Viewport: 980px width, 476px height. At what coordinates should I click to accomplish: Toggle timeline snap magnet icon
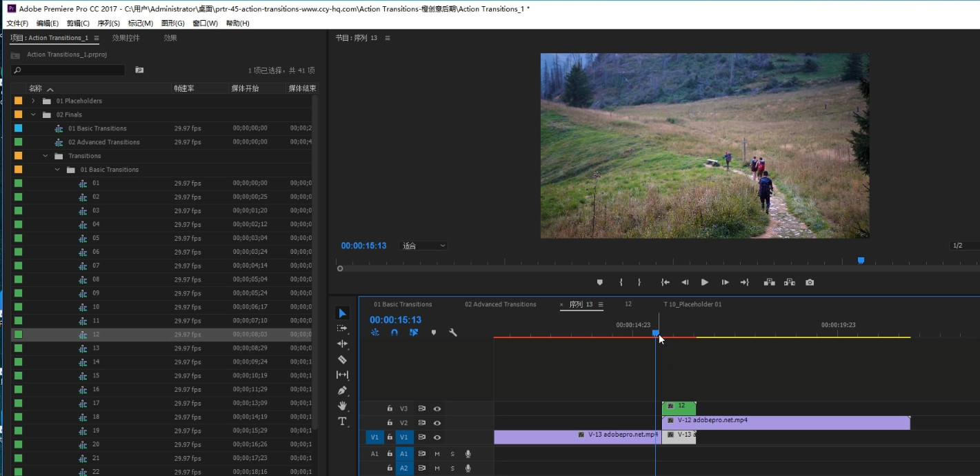click(x=394, y=333)
